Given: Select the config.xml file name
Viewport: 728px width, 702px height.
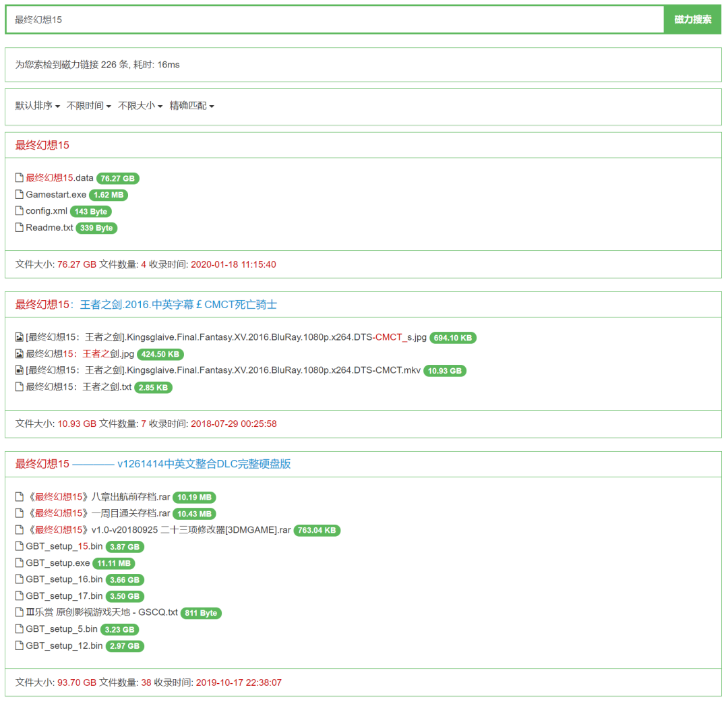Looking at the screenshot, I should click(47, 210).
